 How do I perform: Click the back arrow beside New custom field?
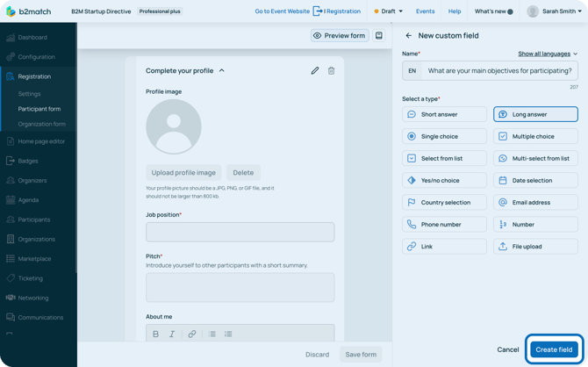tap(408, 36)
